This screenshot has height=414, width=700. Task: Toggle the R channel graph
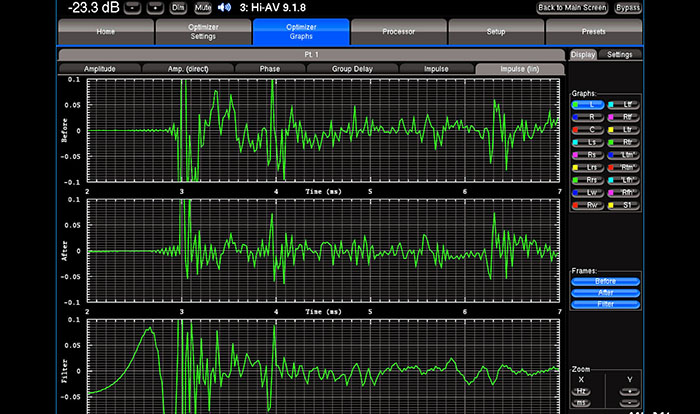[588, 117]
